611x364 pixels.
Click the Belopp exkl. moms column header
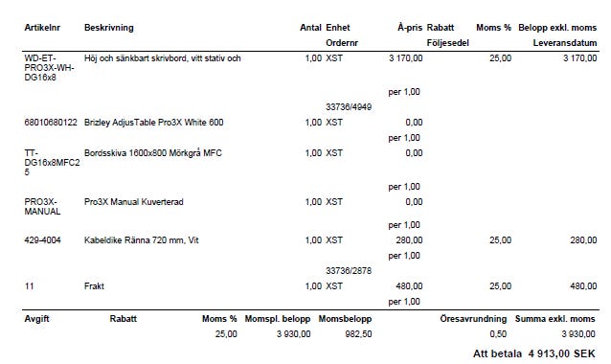click(557, 28)
